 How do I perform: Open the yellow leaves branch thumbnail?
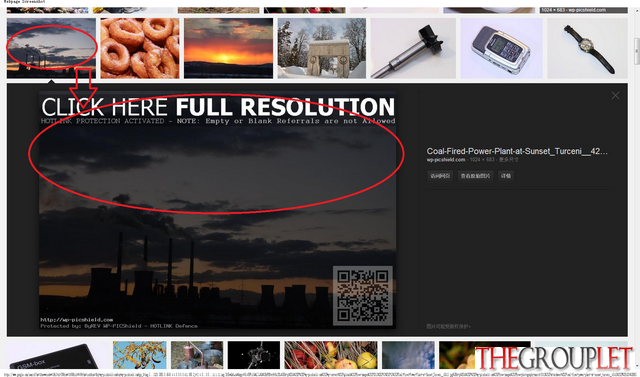140,355
